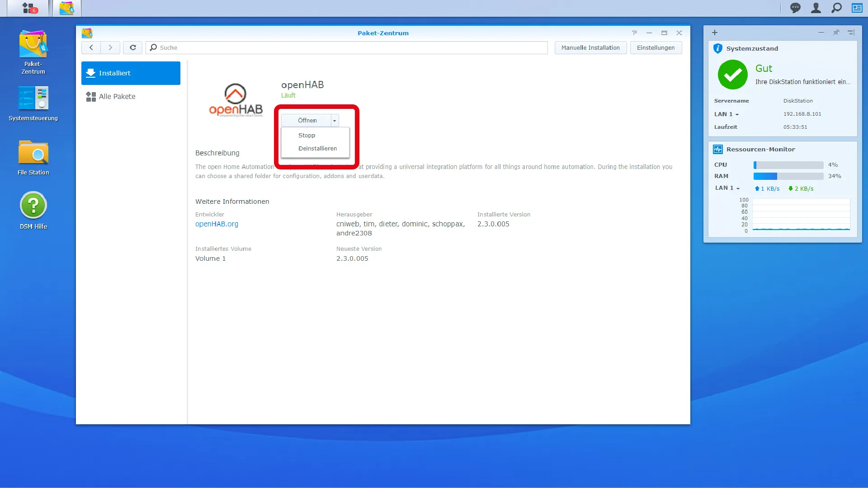The height and width of the screenshot is (488, 868).
Task: Go forward in Paket-Zentrum
Action: 110,47
